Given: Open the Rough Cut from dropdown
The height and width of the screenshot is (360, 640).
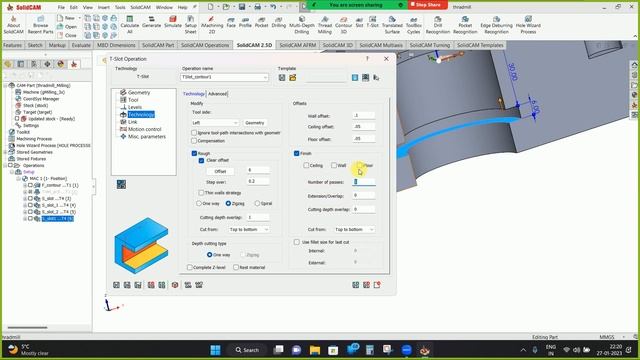Looking at the screenshot, I should [249, 230].
